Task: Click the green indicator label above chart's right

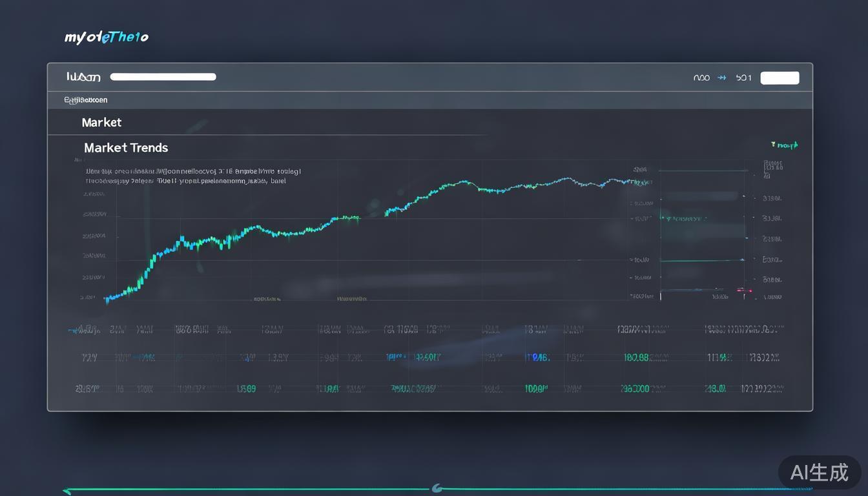Action: pyautogui.click(x=785, y=145)
